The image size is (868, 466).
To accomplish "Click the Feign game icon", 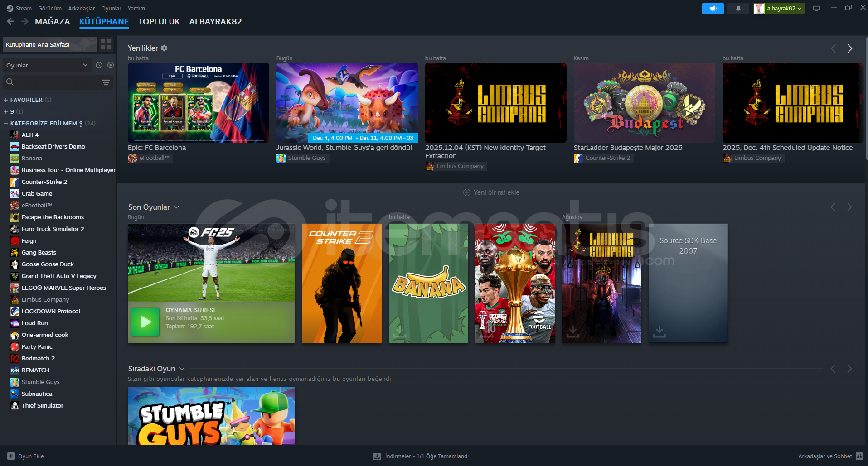I will (15, 241).
